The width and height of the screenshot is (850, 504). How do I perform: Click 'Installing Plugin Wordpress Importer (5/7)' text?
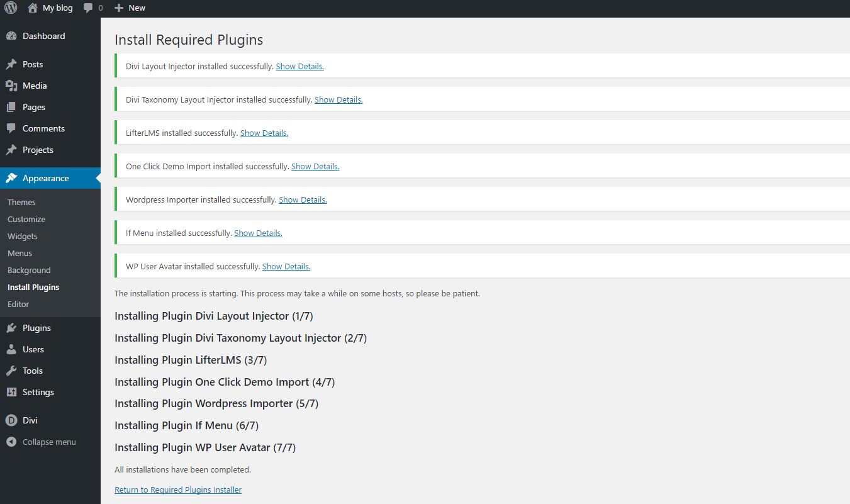[216, 403]
